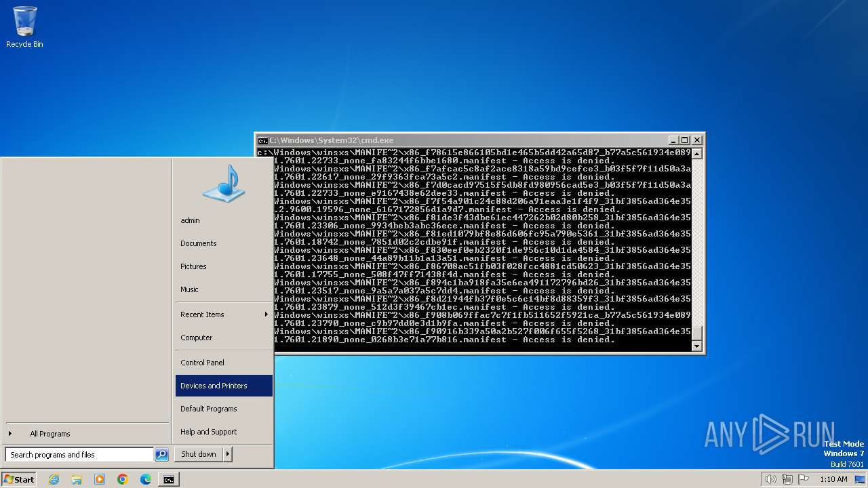This screenshot has height=488, width=868.
Task: Open Windows Media Player from the taskbar
Action: click(100, 479)
